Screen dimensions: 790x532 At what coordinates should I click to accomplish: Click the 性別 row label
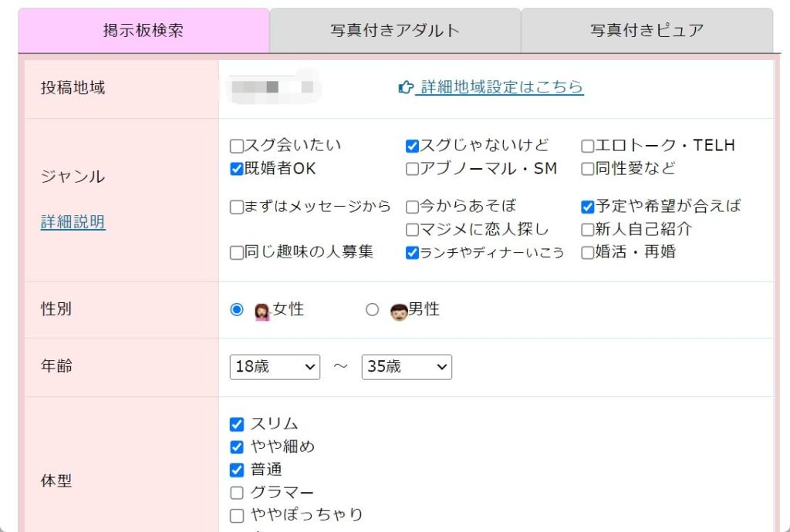pos(56,309)
